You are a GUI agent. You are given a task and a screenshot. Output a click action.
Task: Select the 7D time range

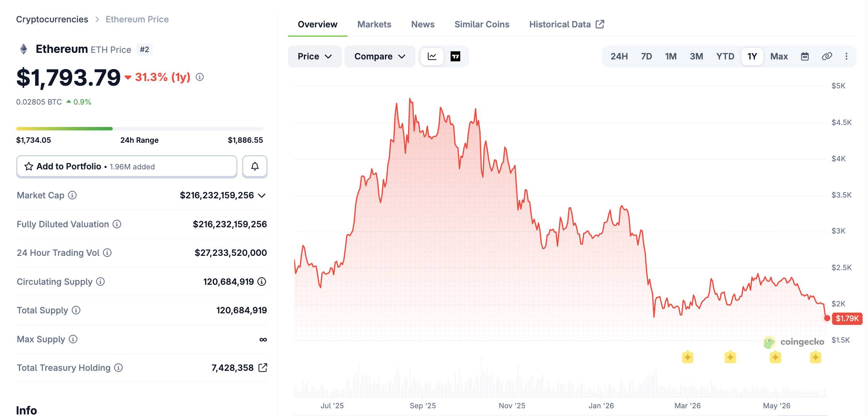pyautogui.click(x=646, y=56)
